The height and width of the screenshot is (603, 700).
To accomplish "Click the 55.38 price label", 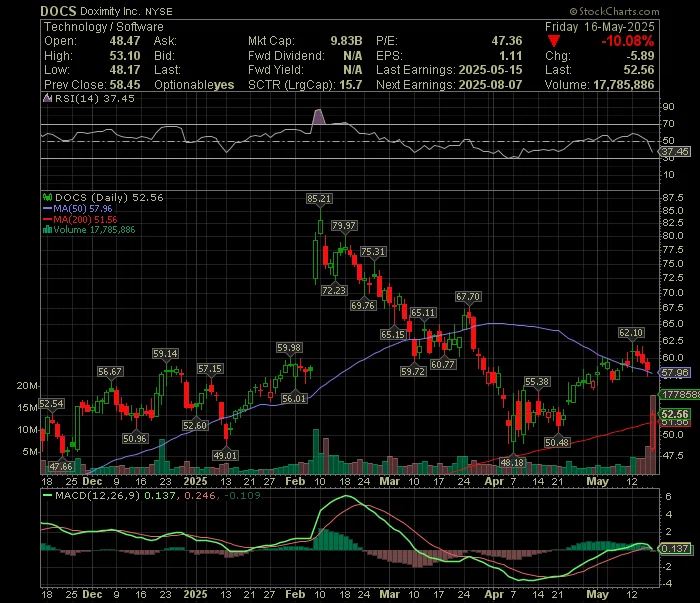I will click(537, 382).
